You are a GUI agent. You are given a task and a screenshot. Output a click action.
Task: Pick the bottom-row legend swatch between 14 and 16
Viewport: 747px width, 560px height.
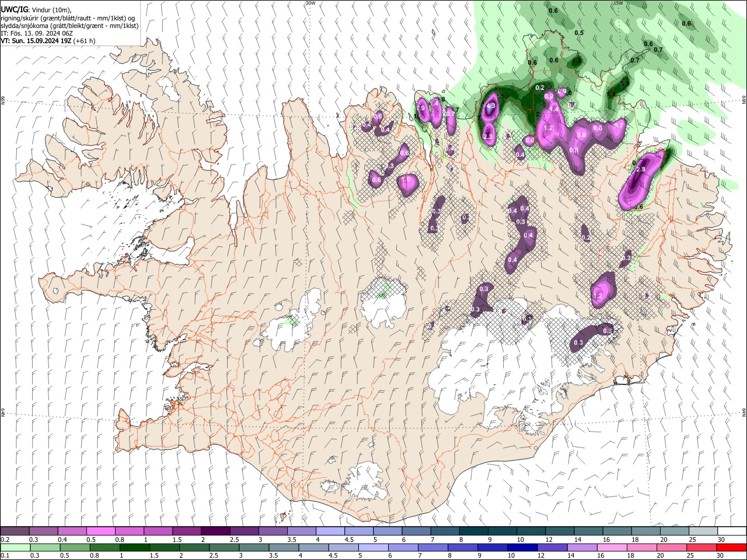582,548
